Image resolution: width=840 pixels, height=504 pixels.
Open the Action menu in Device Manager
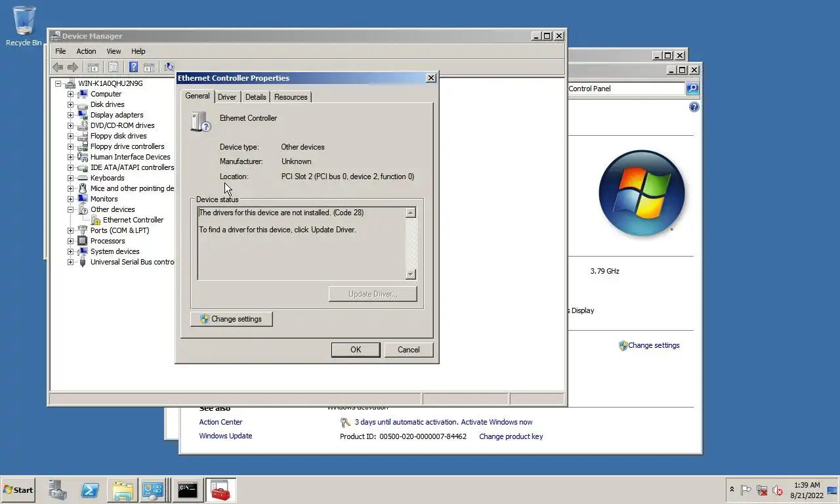(x=86, y=51)
